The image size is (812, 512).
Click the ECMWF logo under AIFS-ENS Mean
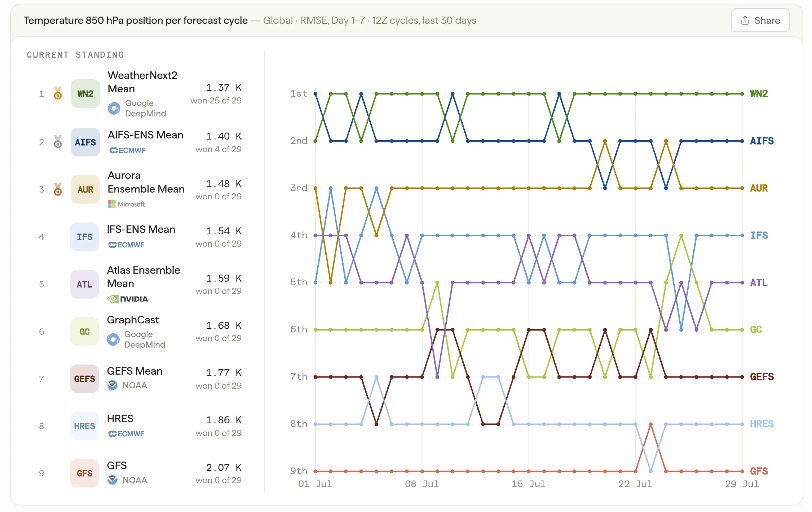(127, 150)
